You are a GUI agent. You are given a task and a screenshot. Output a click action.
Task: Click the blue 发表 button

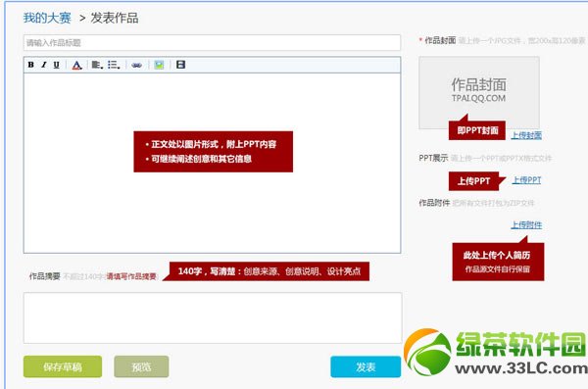click(x=366, y=366)
